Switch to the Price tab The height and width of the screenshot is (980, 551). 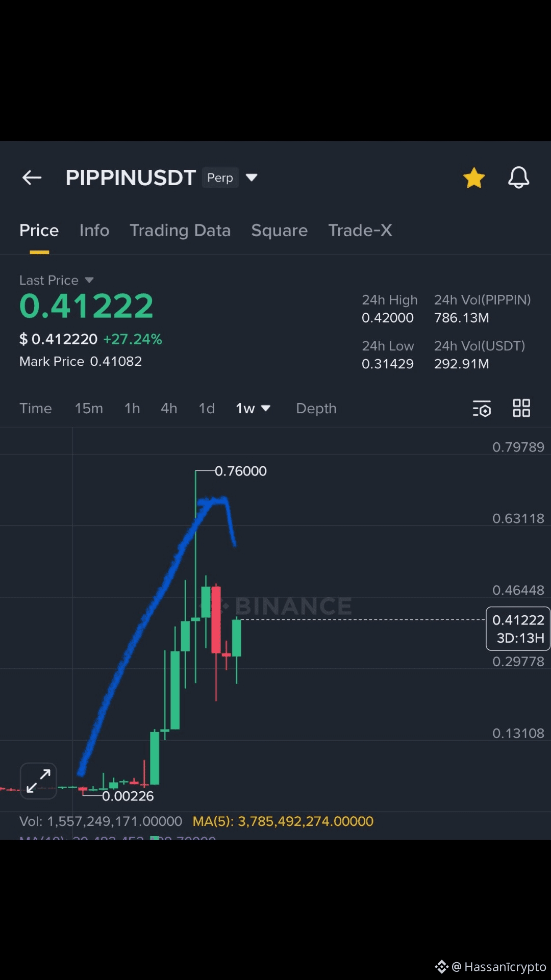pyautogui.click(x=39, y=231)
